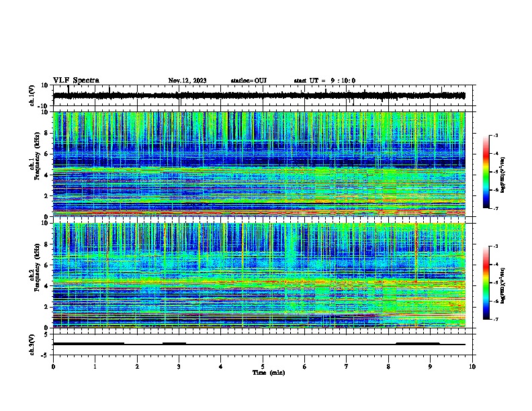This screenshot has width=532, height=411.
Task: Click the ch.3 signal trace panel
Action: tap(264, 345)
